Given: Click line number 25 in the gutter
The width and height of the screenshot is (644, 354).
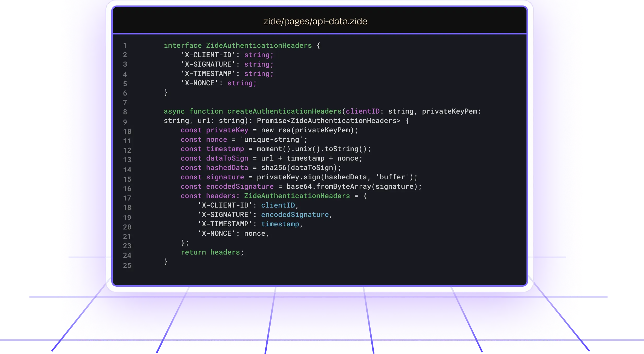Looking at the screenshot, I should (127, 265).
